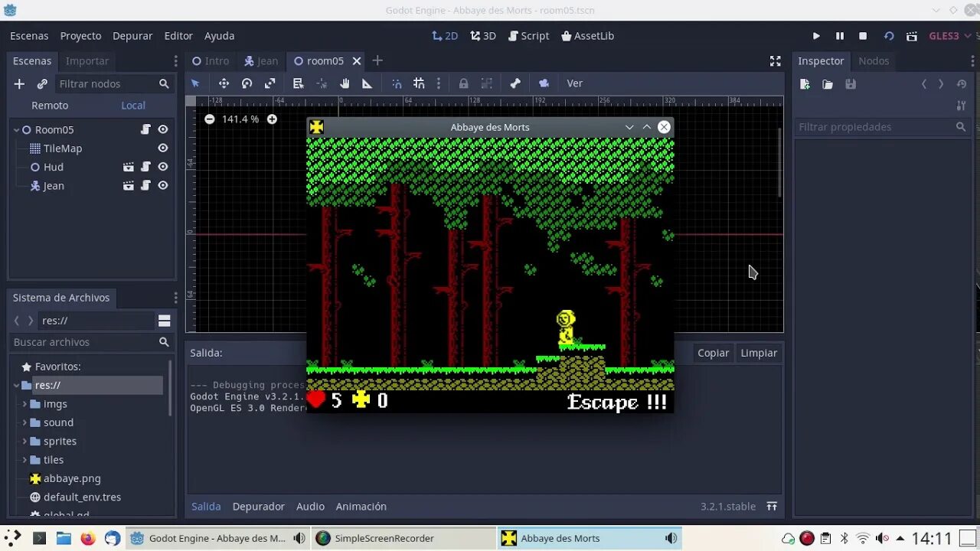Select the Ruler Mode tool
This screenshot has width=980, height=551.
point(367,83)
